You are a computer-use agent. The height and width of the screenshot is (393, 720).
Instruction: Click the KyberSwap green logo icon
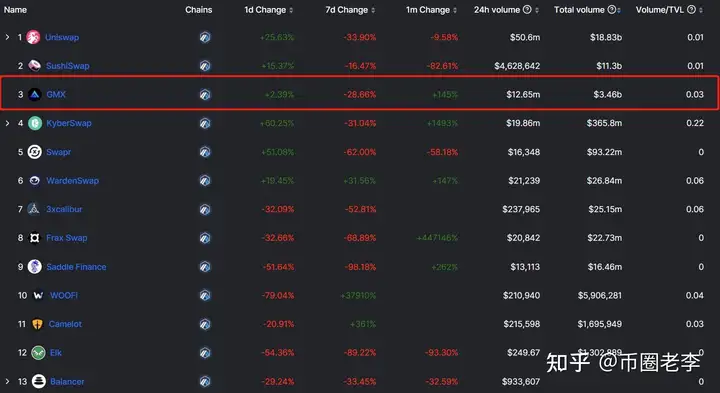point(35,123)
